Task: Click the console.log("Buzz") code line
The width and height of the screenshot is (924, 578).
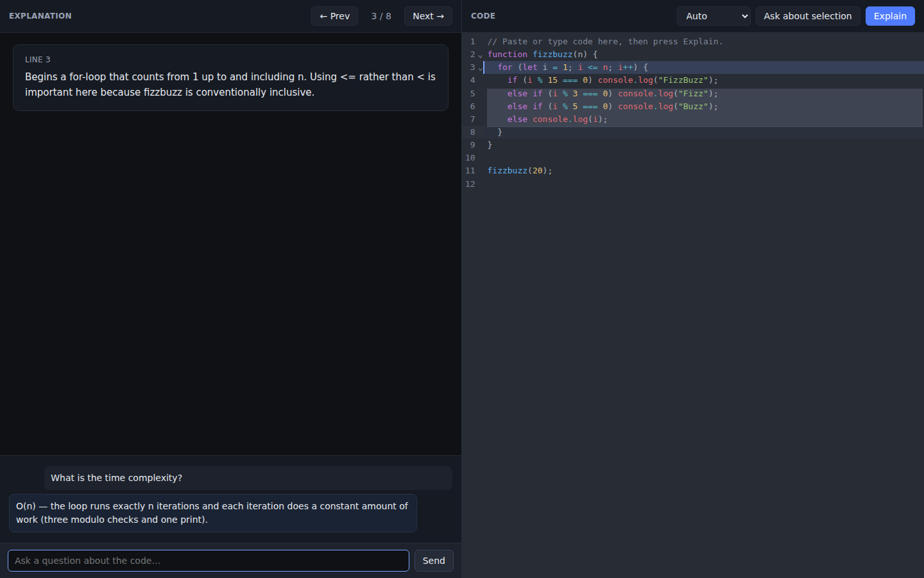Action: click(x=613, y=107)
